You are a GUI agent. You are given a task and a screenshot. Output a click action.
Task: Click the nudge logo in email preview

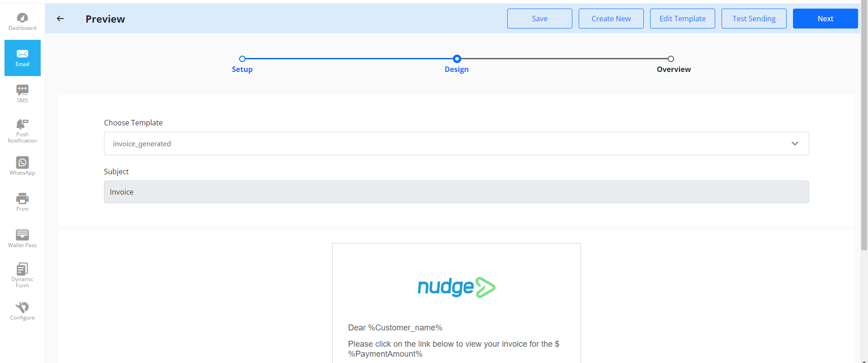click(x=457, y=287)
